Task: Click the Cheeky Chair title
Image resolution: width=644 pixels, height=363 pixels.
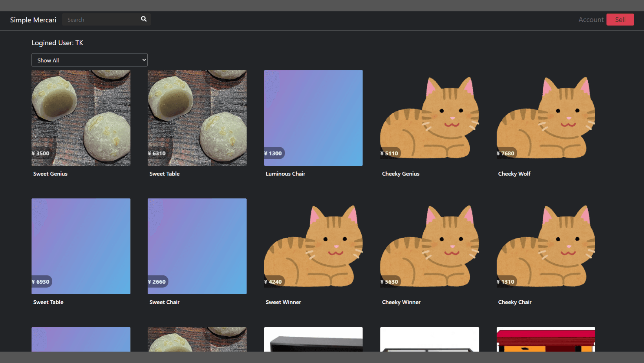Action: point(514,302)
